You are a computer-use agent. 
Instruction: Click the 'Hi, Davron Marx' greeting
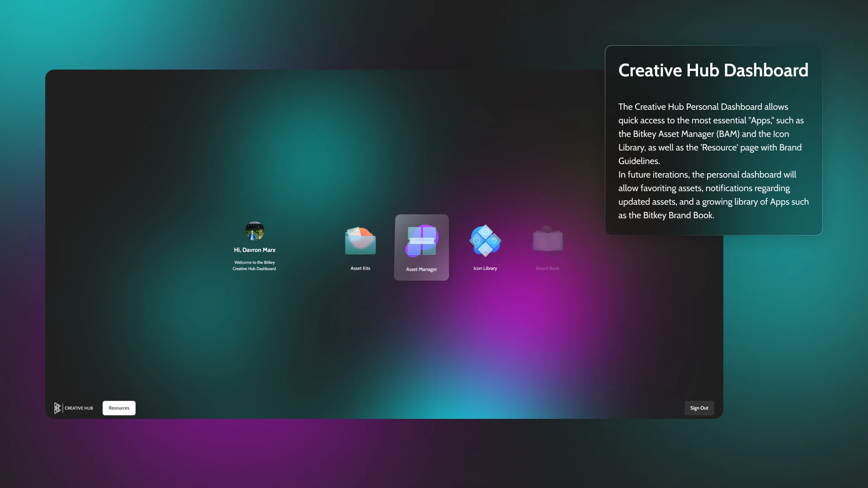(255, 250)
